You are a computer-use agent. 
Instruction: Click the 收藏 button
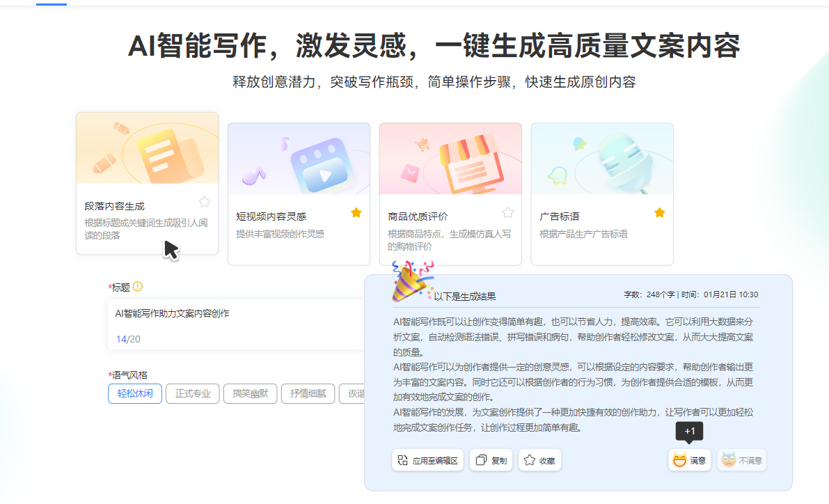[x=540, y=460]
